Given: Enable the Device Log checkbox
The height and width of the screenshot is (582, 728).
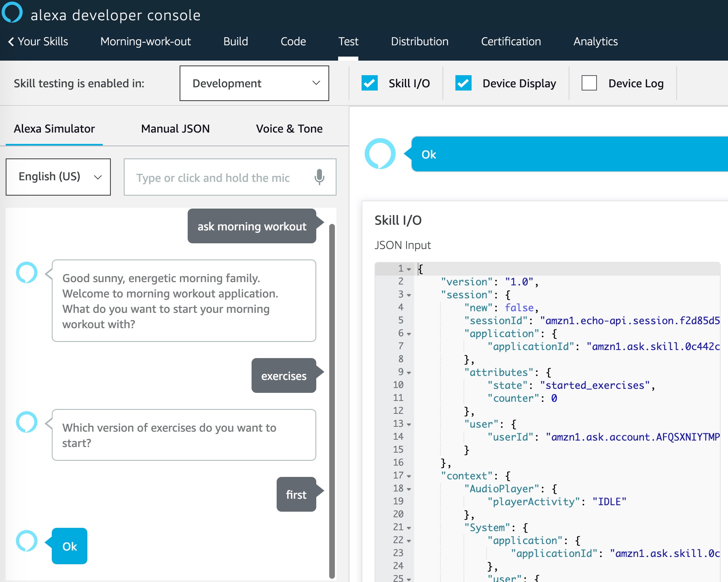Looking at the screenshot, I should click(589, 83).
